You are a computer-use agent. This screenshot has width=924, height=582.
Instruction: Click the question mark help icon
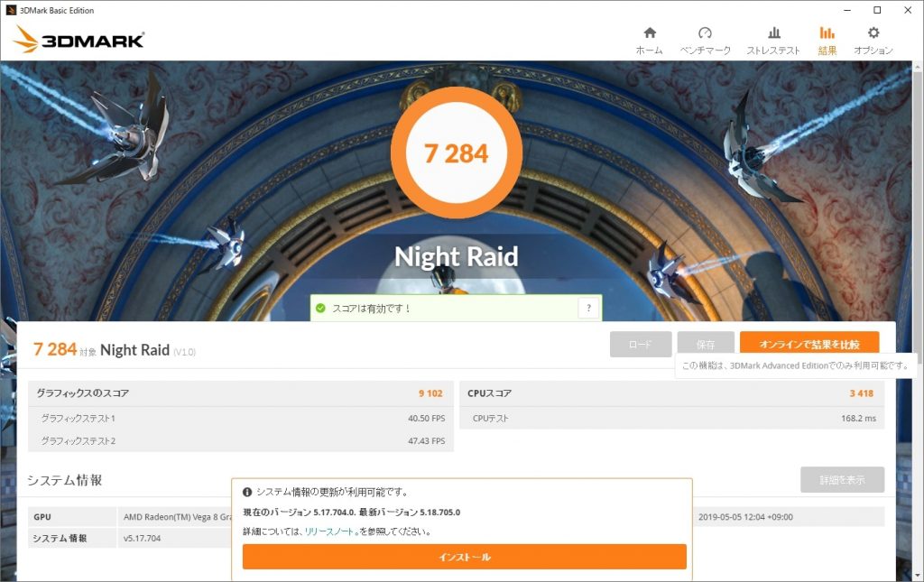588,309
